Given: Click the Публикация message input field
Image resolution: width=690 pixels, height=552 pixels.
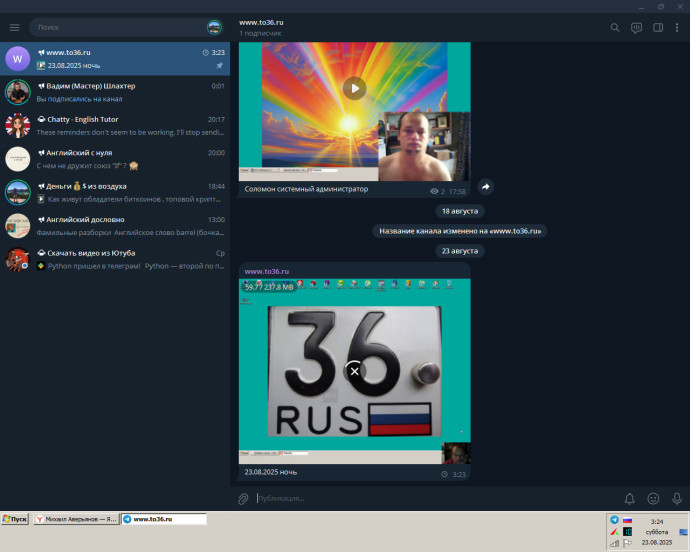Looking at the screenshot, I should click(x=436, y=499).
